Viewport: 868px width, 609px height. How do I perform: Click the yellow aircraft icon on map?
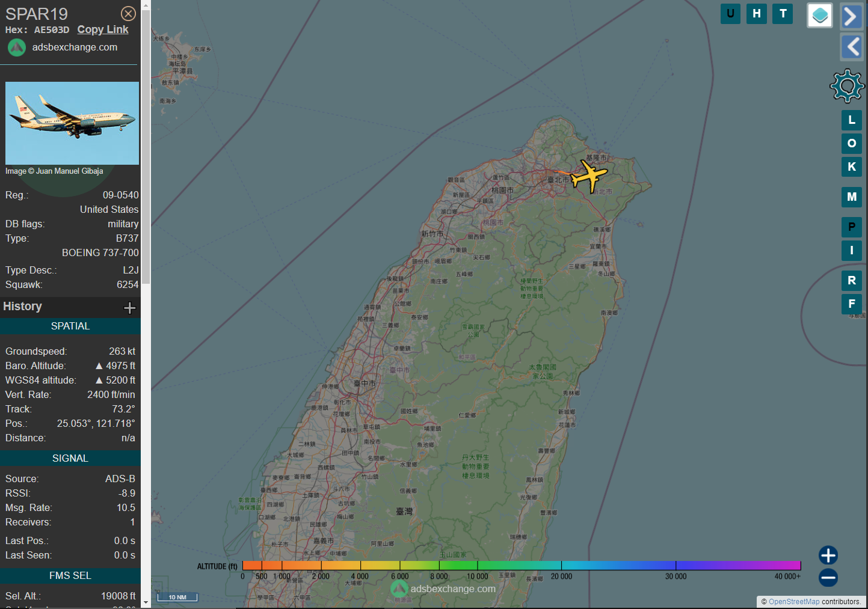click(589, 176)
